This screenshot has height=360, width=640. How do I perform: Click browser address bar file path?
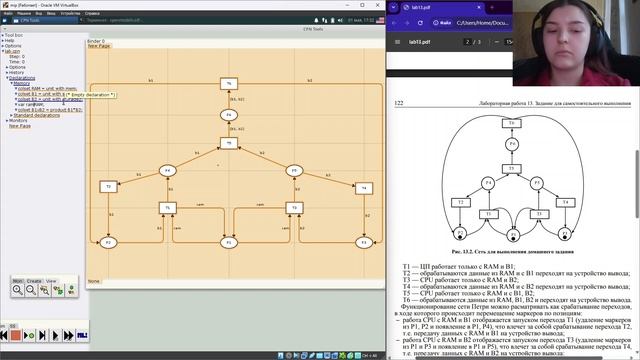(482, 23)
